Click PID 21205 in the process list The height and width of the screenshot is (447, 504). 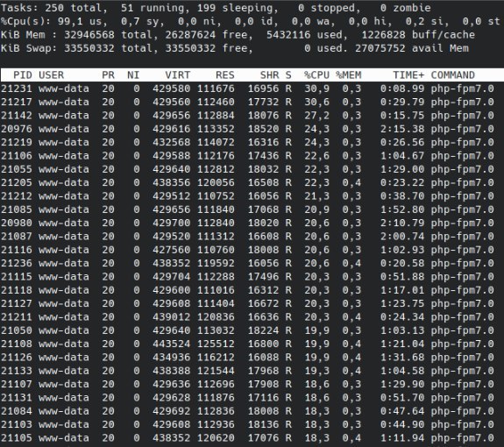coord(17,182)
